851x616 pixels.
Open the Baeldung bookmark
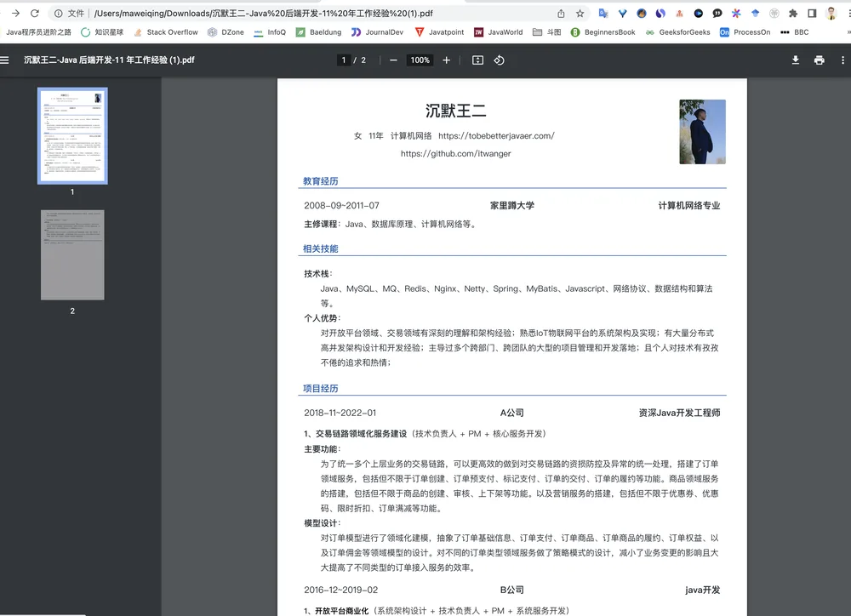318,32
